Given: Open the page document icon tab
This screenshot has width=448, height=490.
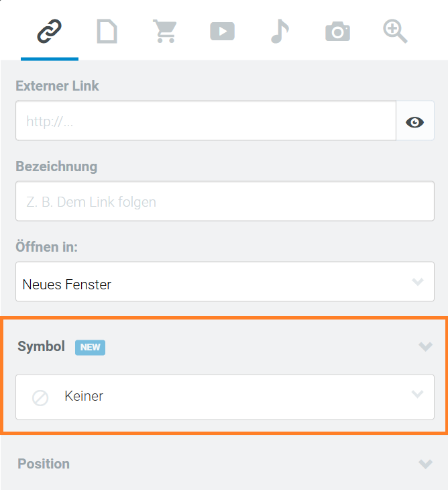Looking at the screenshot, I should [x=107, y=32].
